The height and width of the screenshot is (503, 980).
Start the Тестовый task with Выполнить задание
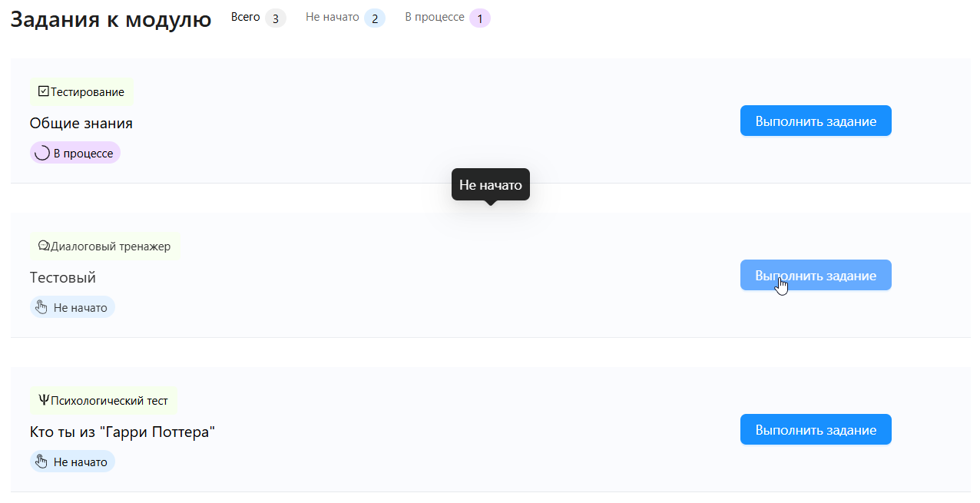(x=815, y=275)
